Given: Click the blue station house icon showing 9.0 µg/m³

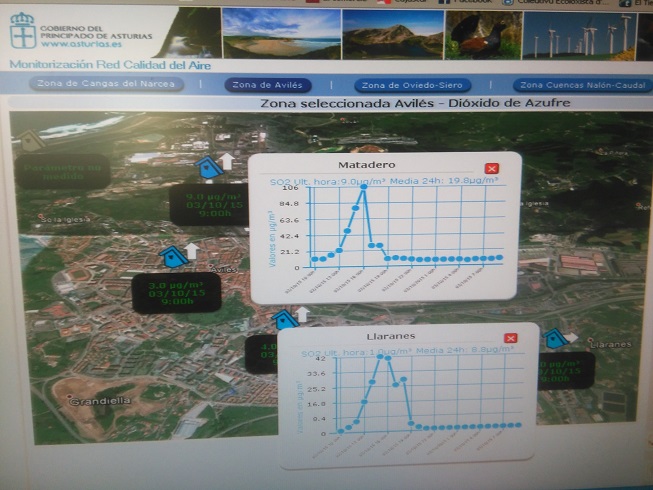Looking at the screenshot, I should click(208, 168).
